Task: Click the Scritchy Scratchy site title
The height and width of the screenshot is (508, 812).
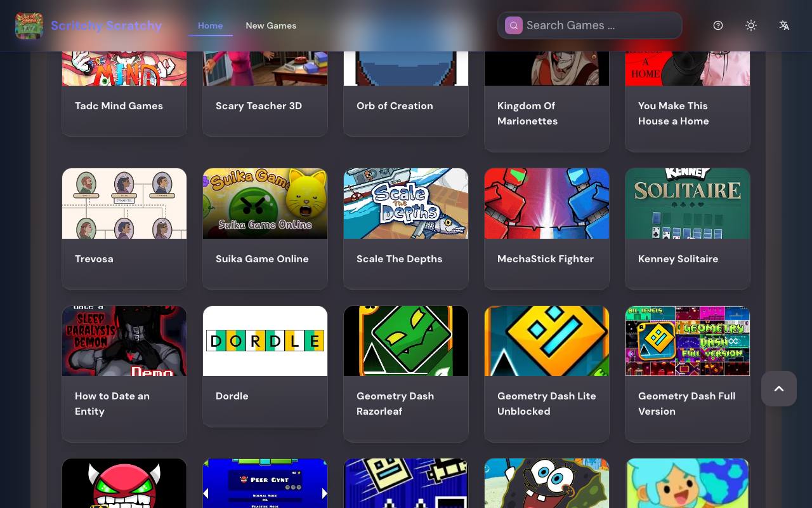Action: click(x=107, y=25)
